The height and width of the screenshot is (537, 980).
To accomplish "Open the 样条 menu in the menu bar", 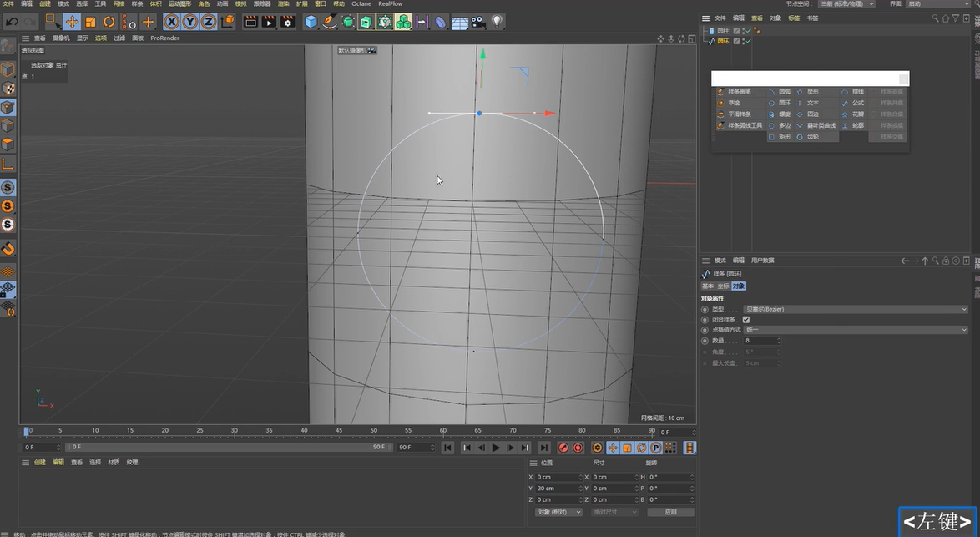I will pyautogui.click(x=138, y=3).
